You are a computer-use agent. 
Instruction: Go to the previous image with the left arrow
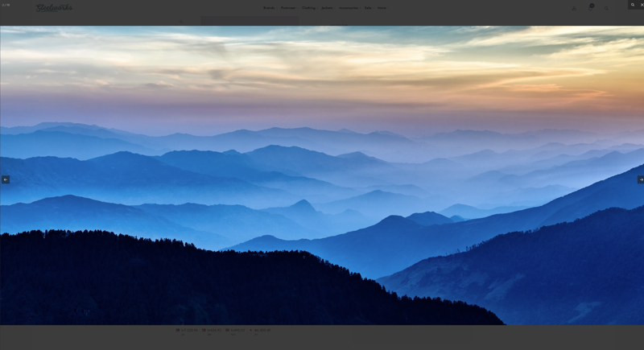point(6,179)
